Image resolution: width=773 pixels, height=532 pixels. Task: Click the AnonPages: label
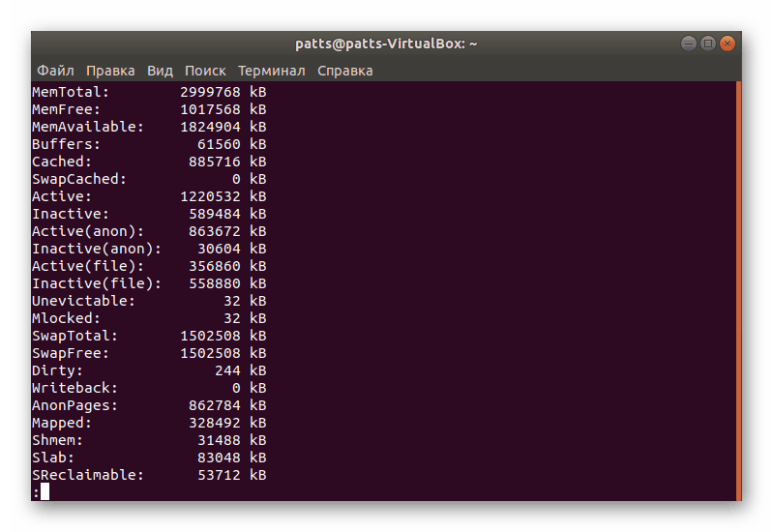pos(74,406)
